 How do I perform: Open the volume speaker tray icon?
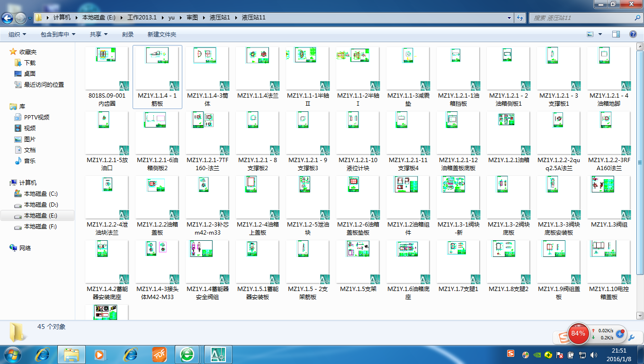click(x=594, y=355)
